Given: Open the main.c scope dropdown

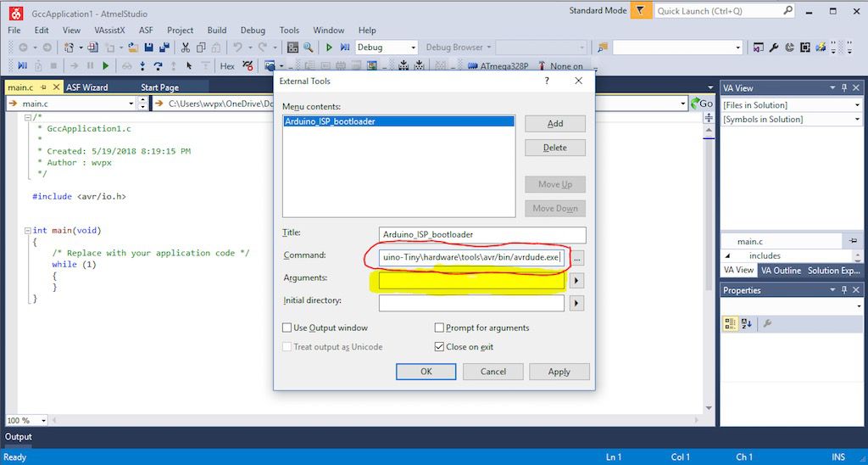Looking at the screenshot, I should [131, 104].
